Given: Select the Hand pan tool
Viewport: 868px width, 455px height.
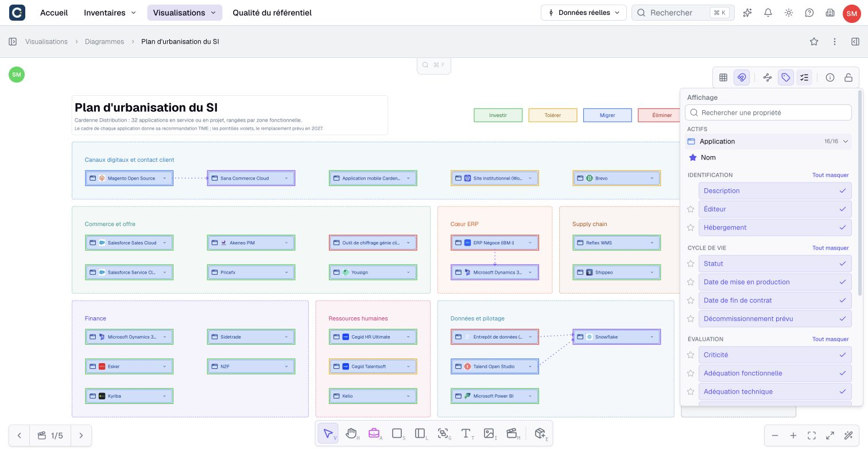Looking at the screenshot, I should click(351, 434).
